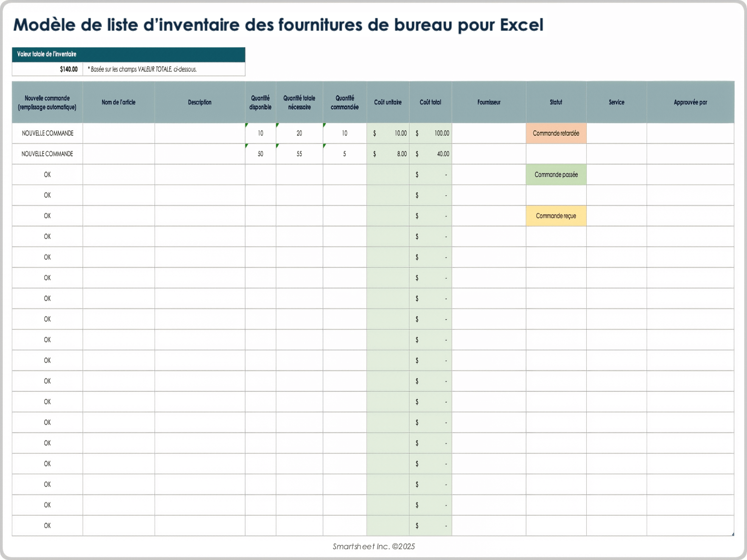Click the 'Valeur totale de l'inventaire' header

point(128,54)
